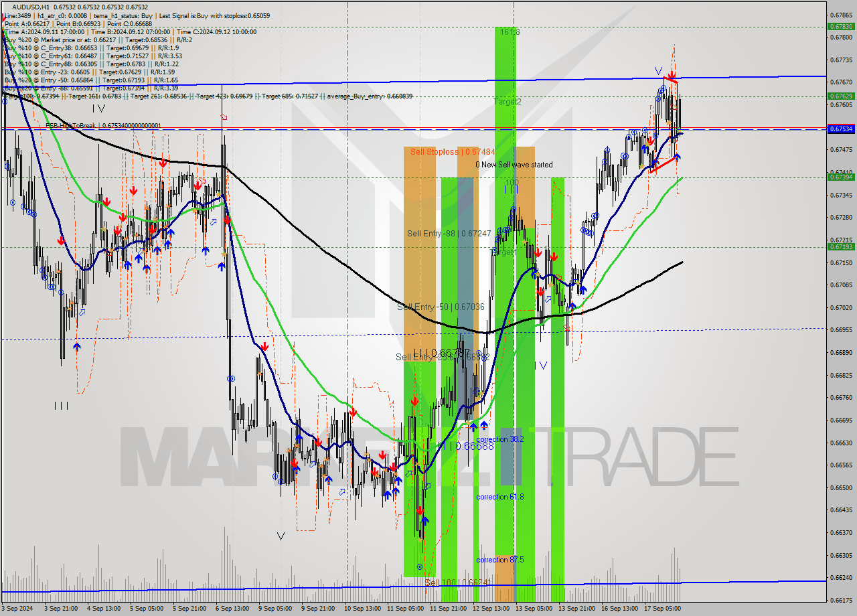Select the '11 Sep 21:00' time axis label
This screenshot has height=616, width=857.
tap(448, 609)
